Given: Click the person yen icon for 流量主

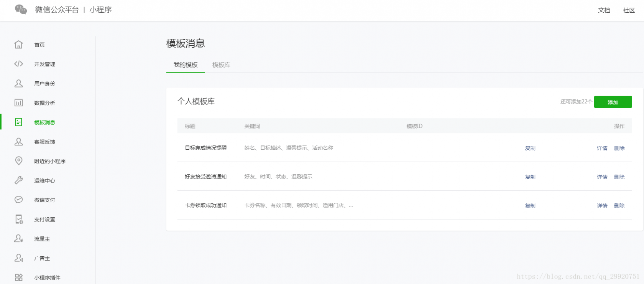Looking at the screenshot, I should 18,238.
